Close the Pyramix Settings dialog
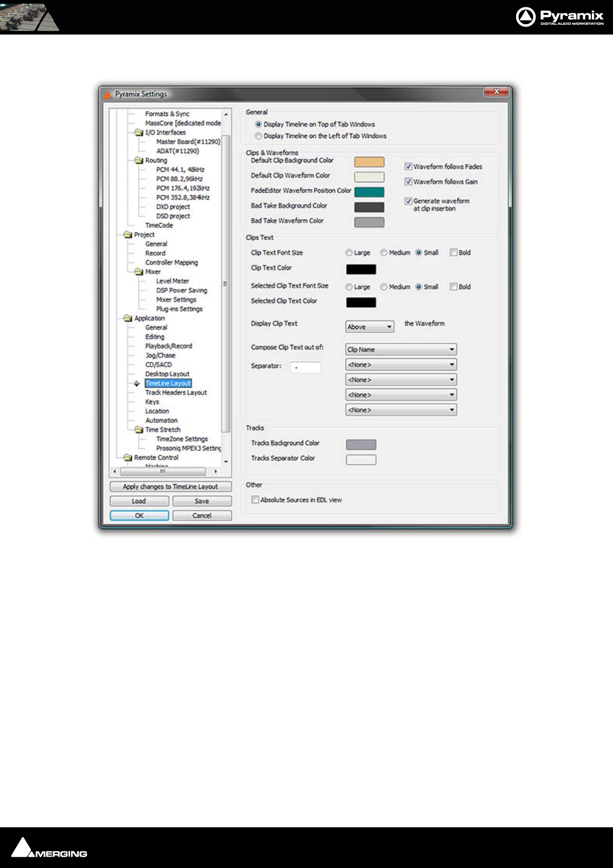 tap(497, 92)
